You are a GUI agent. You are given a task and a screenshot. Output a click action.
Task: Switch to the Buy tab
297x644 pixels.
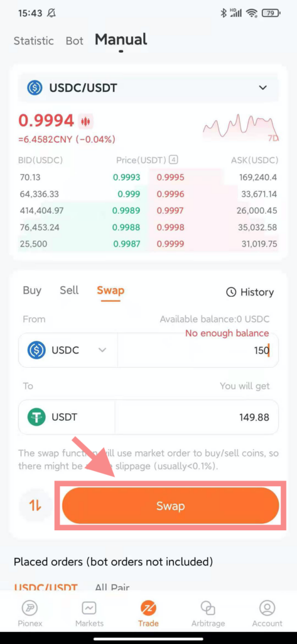32,291
